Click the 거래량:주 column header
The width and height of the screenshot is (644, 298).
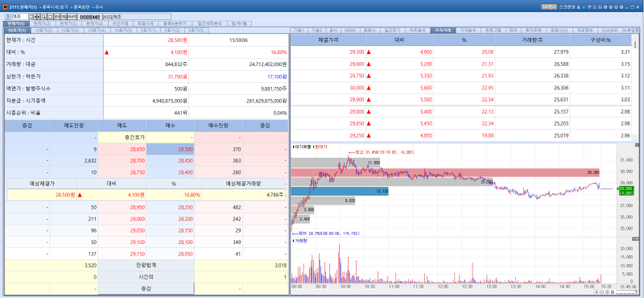pos(533,40)
